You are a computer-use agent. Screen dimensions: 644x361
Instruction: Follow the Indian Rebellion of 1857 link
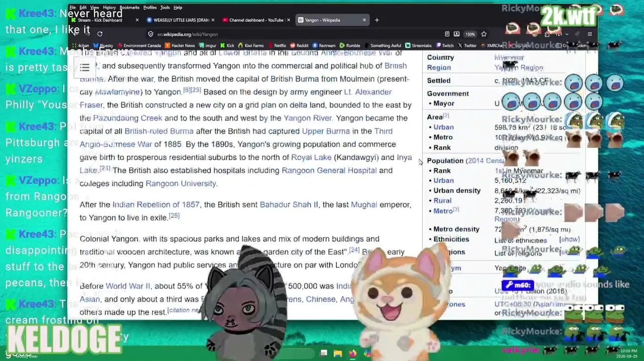pos(156,205)
